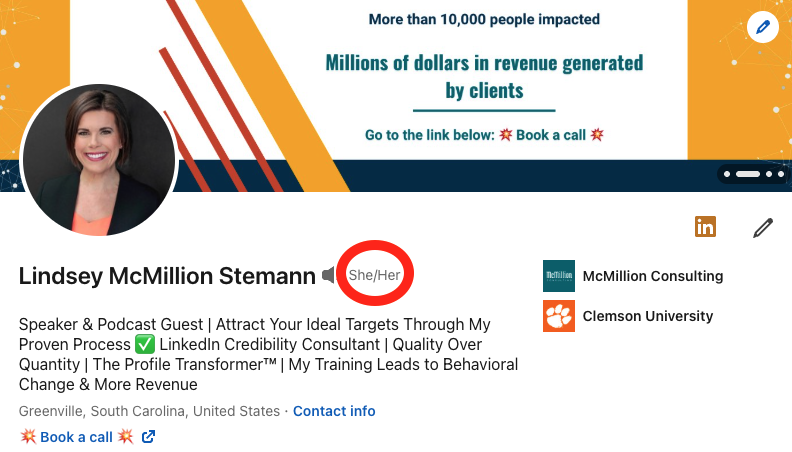Image resolution: width=792 pixels, height=452 pixels.
Task: Click the McMillion Consulting company name
Action: (x=653, y=276)
